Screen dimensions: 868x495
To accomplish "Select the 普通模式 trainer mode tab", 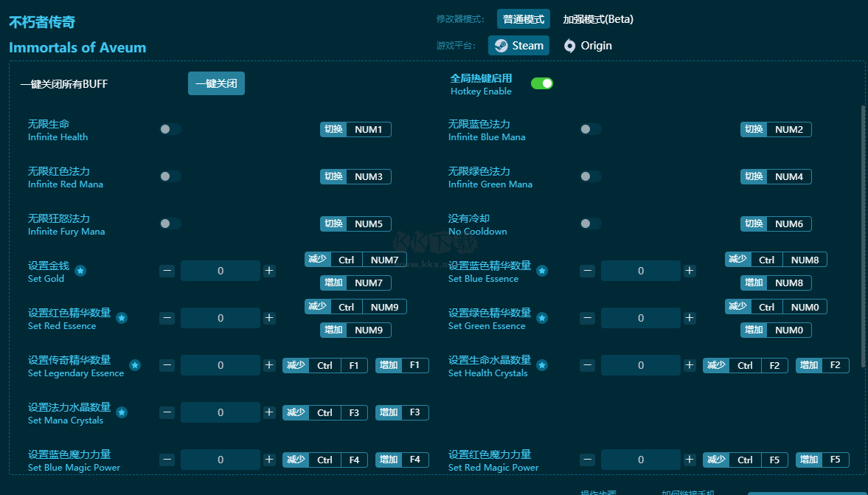I will click(x=523, y=19).
